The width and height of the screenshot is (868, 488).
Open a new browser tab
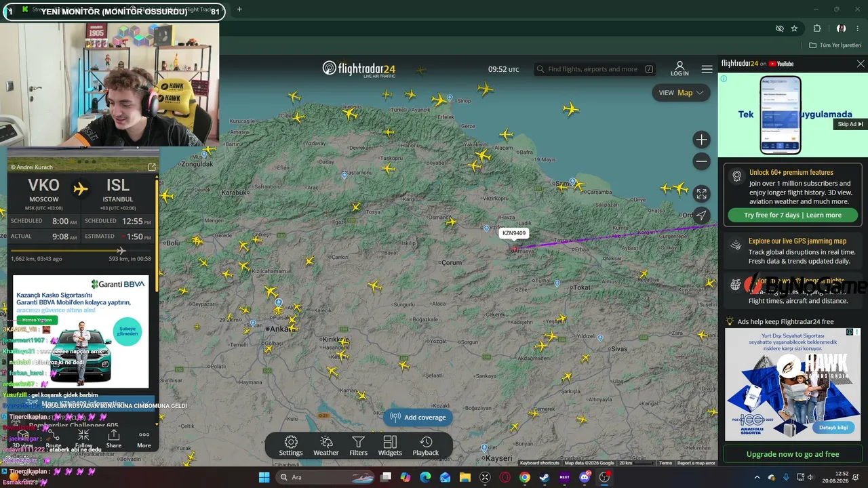(239, 9)
